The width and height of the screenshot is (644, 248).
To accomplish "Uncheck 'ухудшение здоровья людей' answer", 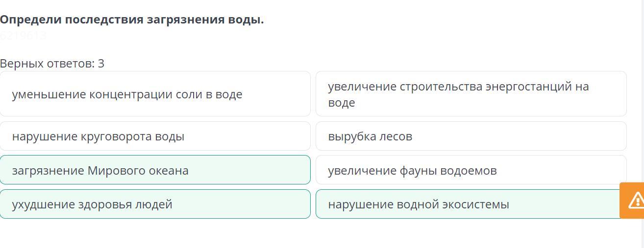I will 155,204.
